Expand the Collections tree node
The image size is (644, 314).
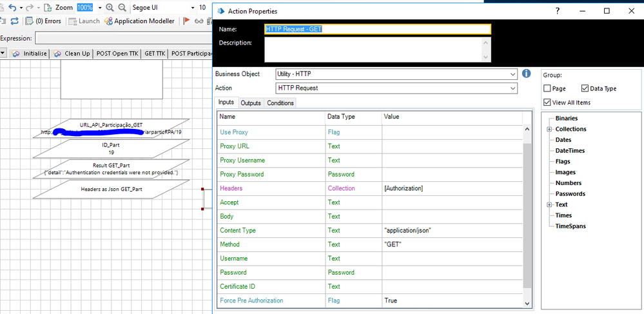pyautogui.click(x=549, y=129)
